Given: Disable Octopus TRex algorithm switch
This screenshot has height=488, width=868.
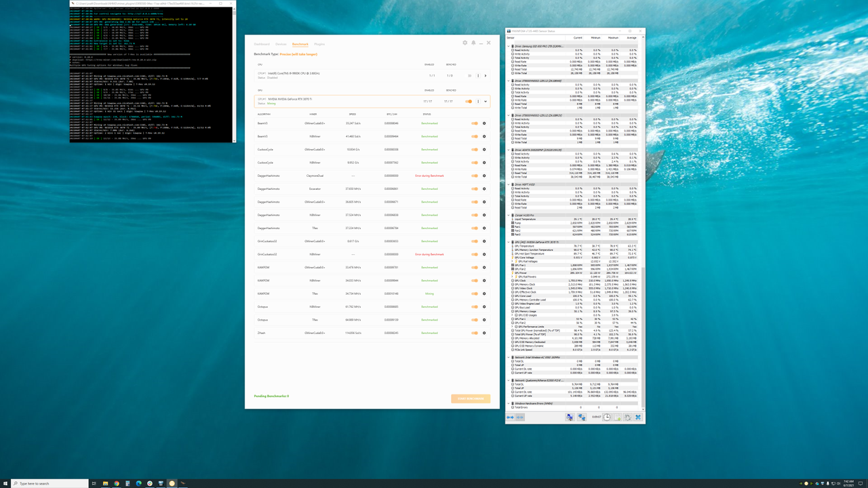Looking at the screenshot, I should click(475, 320).
